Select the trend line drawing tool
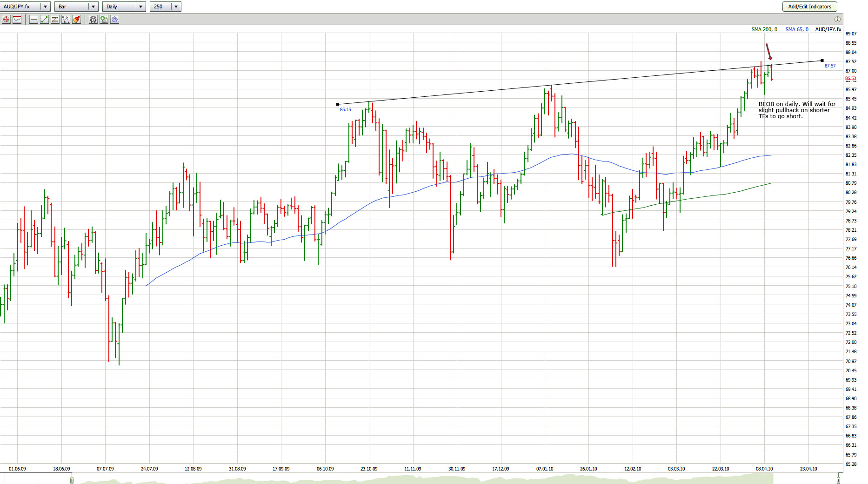868x484 pixels. [44, 20]
